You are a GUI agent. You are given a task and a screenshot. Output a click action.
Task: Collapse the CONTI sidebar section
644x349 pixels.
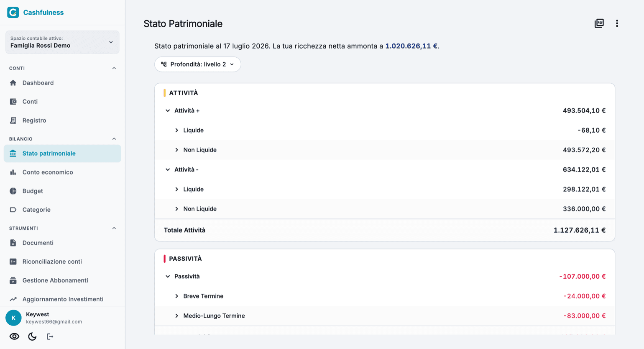pyautogui.click(x=114, y=68)
